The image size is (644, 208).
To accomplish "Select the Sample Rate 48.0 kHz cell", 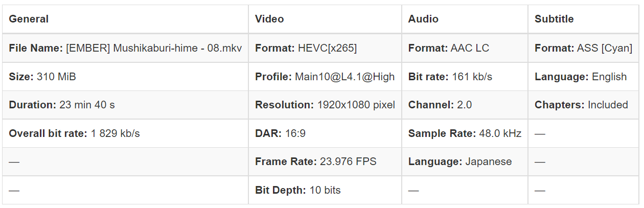I will point(464,134).
